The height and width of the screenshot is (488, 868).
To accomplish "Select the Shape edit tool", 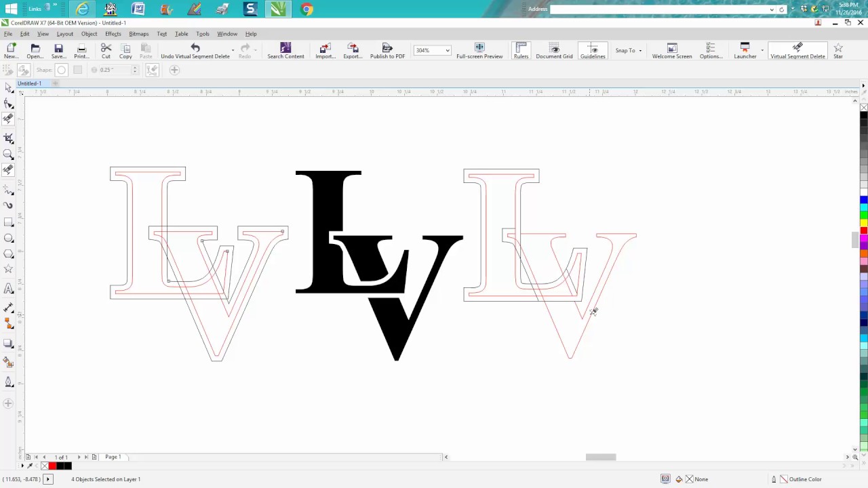I will pyautogui.click(x=8, y=104).
